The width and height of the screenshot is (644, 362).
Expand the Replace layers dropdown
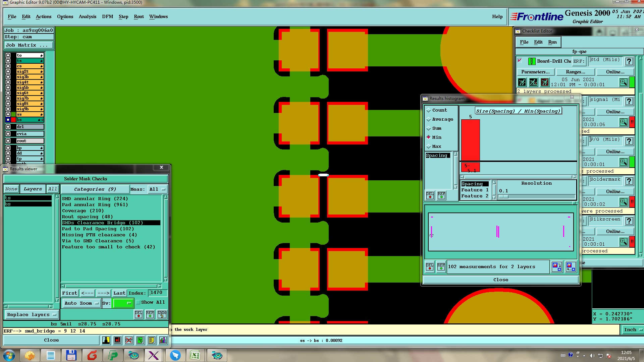click(32, 315)
